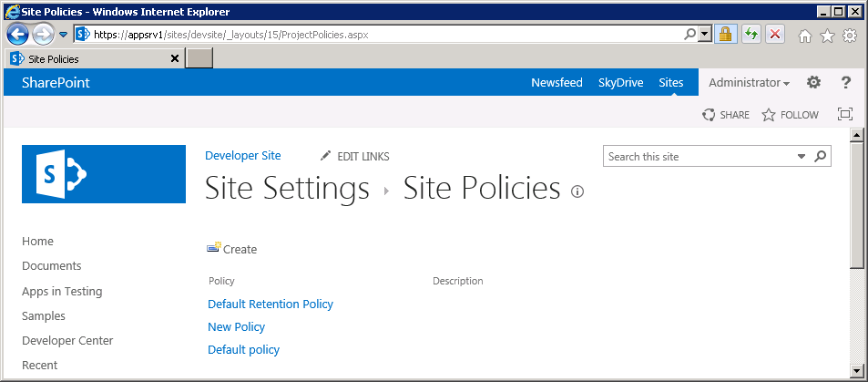The height and width of the screenshot is (382, 868).
Task: Expand the Administrator user menu
Action: (x=749, y=83)
